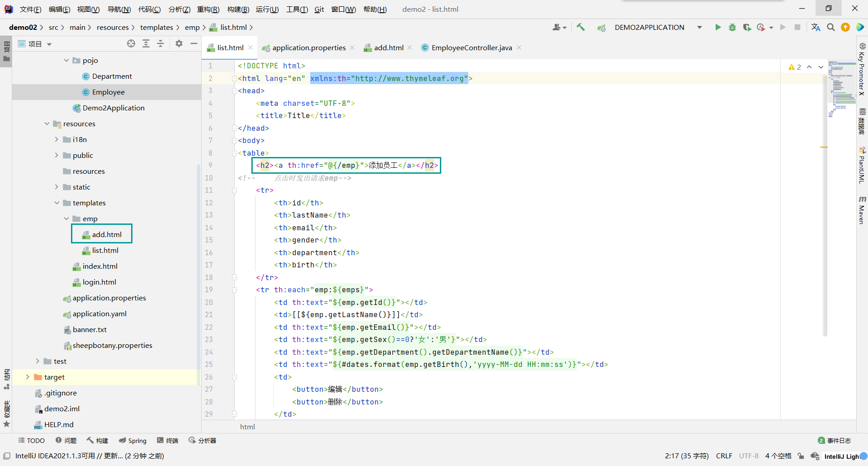
Task: Switch to add.html editor tab
Action: (x=388, y=48)
